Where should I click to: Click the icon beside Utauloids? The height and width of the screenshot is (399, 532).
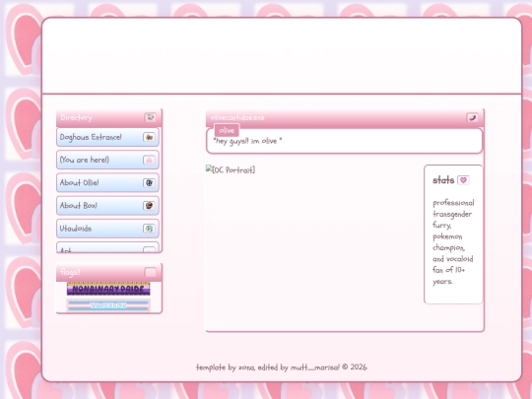[x=149, y=229]
